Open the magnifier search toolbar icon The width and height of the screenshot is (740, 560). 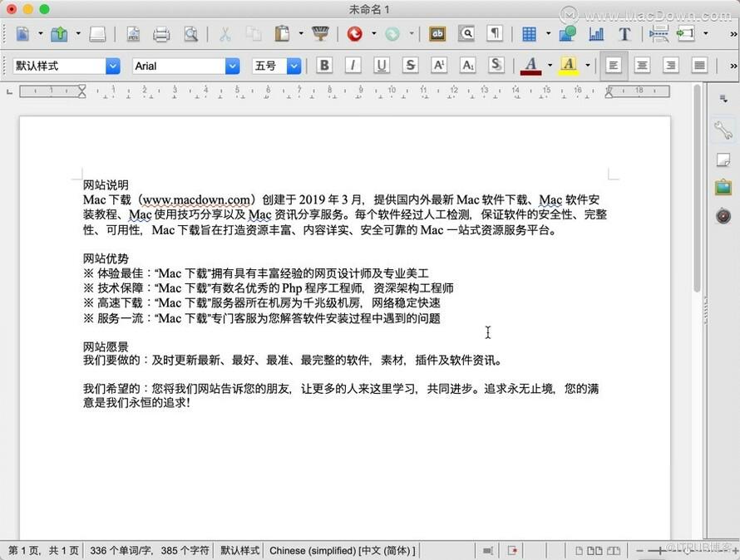[x=466, y=34]
